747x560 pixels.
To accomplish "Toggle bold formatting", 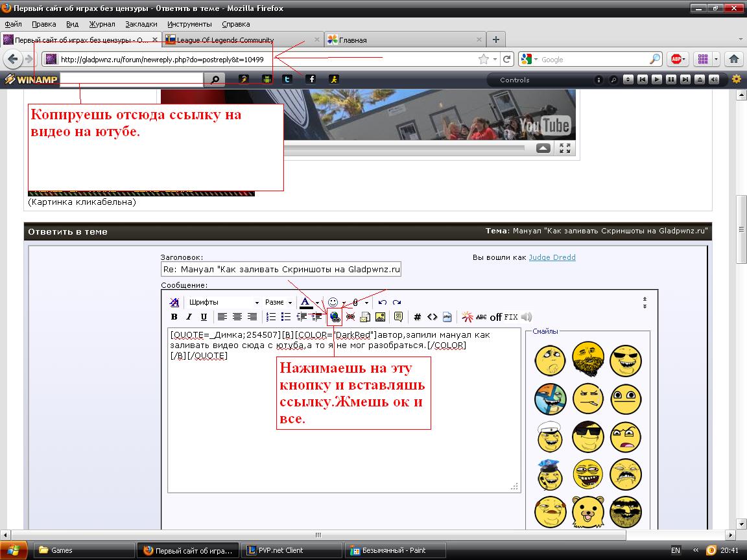I will tap(174, 317).
